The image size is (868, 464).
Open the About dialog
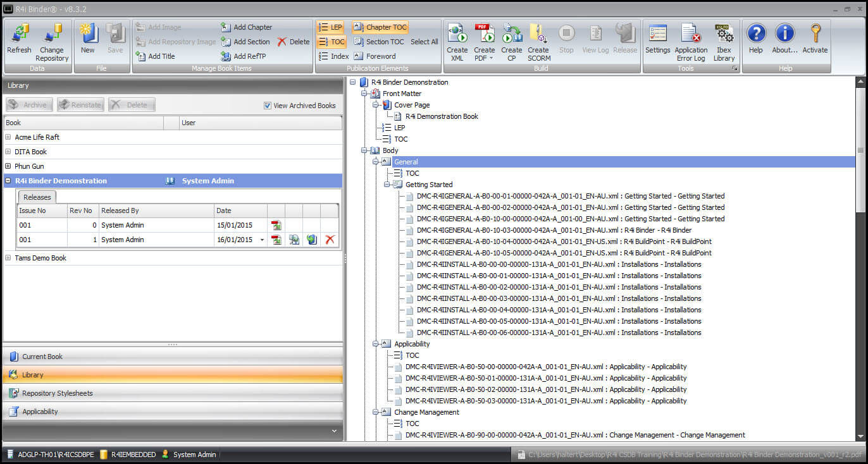pos(784,40)
